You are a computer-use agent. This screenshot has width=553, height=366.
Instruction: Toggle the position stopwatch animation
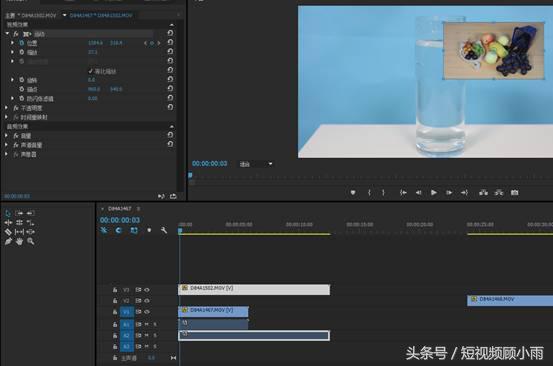[x=22, y=43]
